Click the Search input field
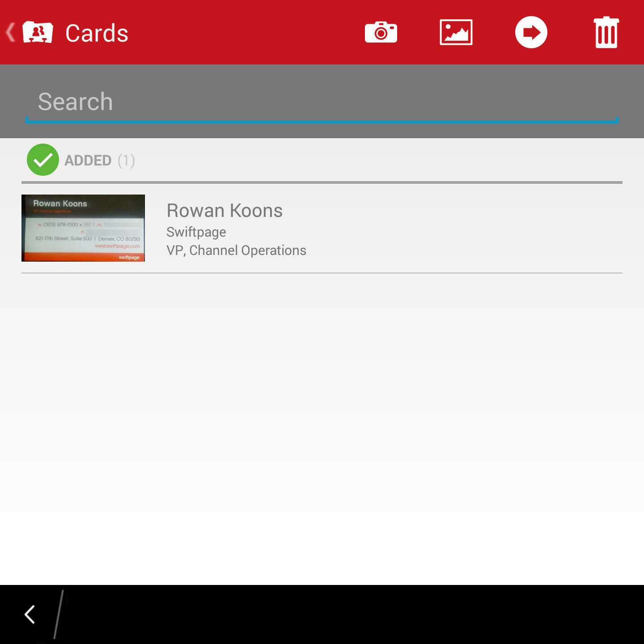Viewport: 644px width, 644px height. pos(322,102)
